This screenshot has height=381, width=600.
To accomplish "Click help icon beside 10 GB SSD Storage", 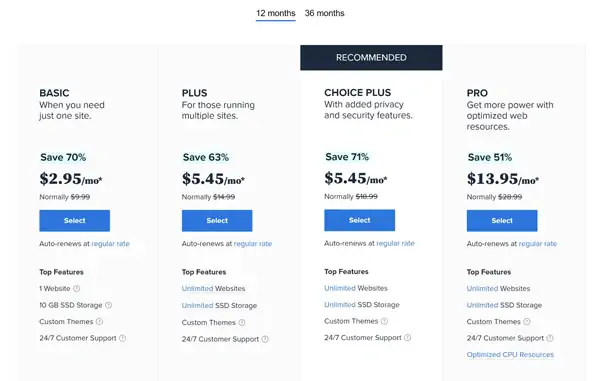I will coord(109,305).
